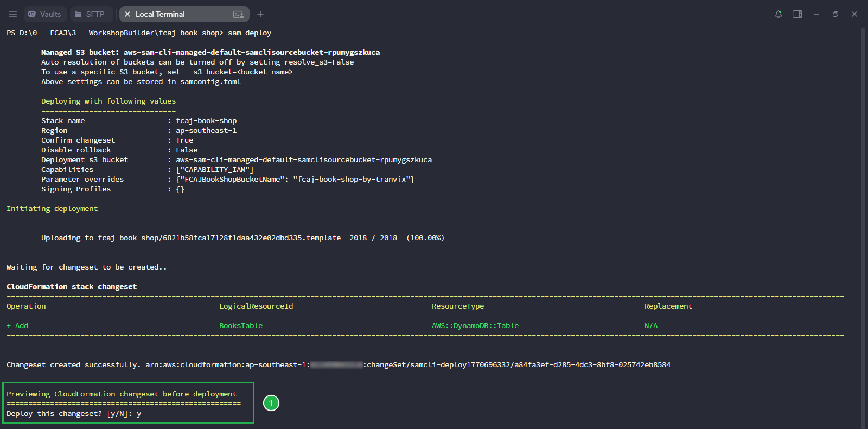The height and width of the screenshot is (429, 868).
Task: Click the 'BooksTable' logical resource ID
Action: pos(241,326)
